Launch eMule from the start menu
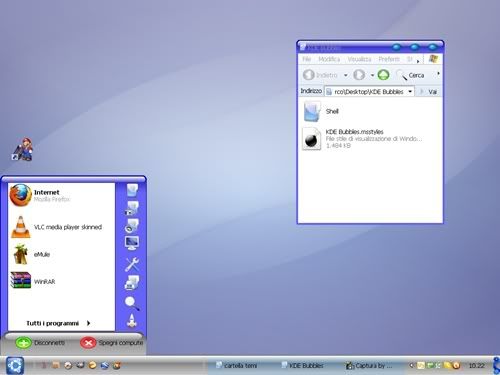Screen dimensions: 500x375 (x=61, y=254)
